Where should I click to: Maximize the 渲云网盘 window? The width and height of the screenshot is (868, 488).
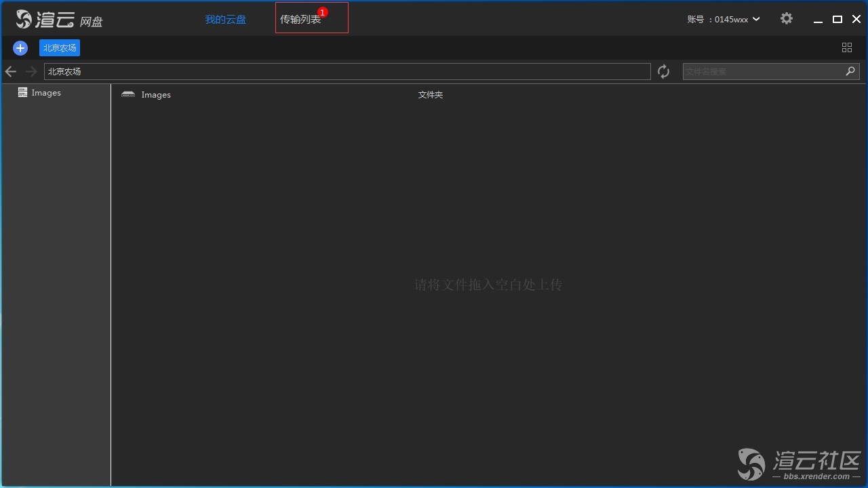click(x=837, y=19)
